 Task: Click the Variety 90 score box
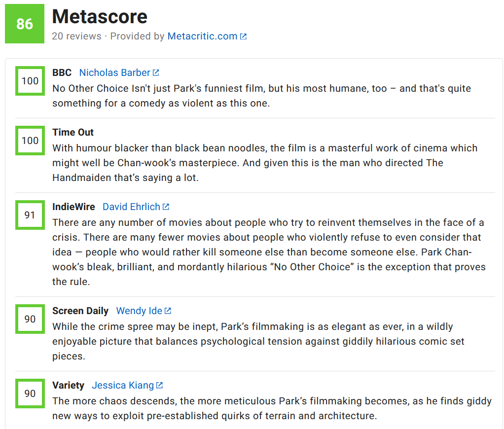(x=30, y=393)
